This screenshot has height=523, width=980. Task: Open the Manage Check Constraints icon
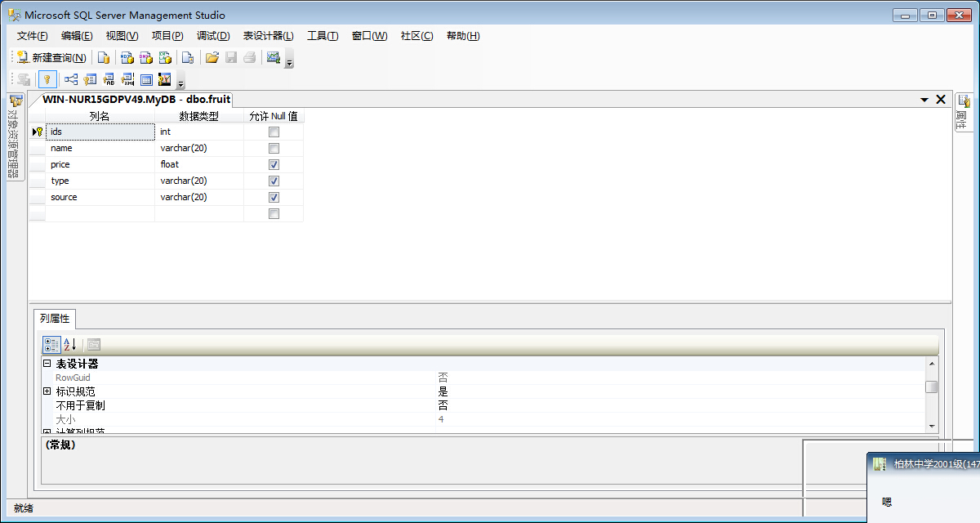point(146,79)
